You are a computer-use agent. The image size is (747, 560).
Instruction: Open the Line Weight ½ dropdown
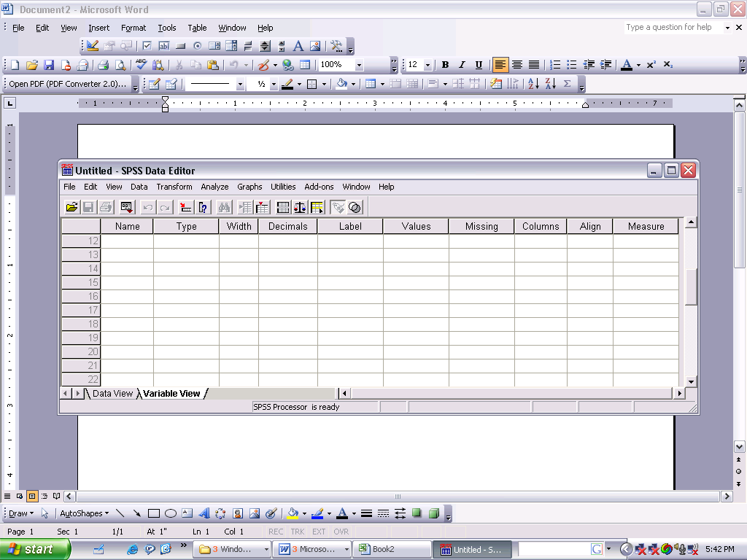(274, 85)
